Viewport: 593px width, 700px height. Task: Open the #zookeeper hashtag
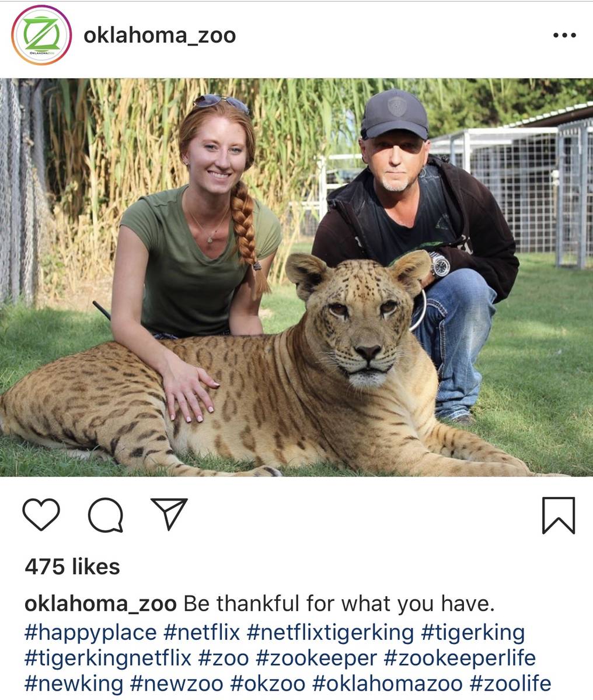coord(316,658)
